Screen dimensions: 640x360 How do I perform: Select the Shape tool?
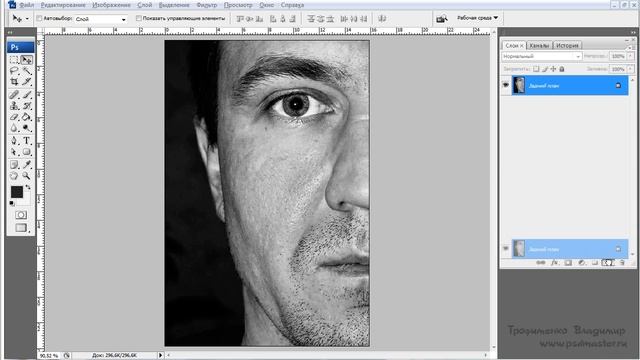(x=27, y=152)
